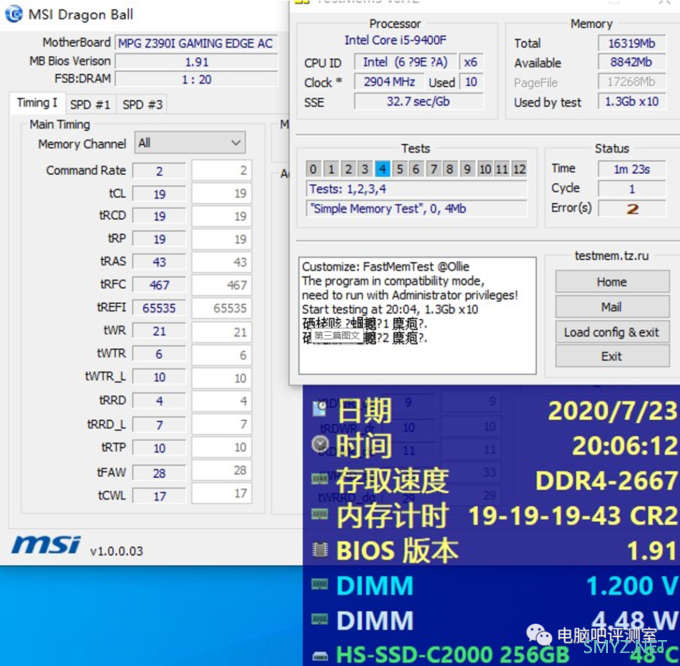Screen dimensions: 680x666
Task: Click the clock icon beside 时间
Action: [320, 444]
